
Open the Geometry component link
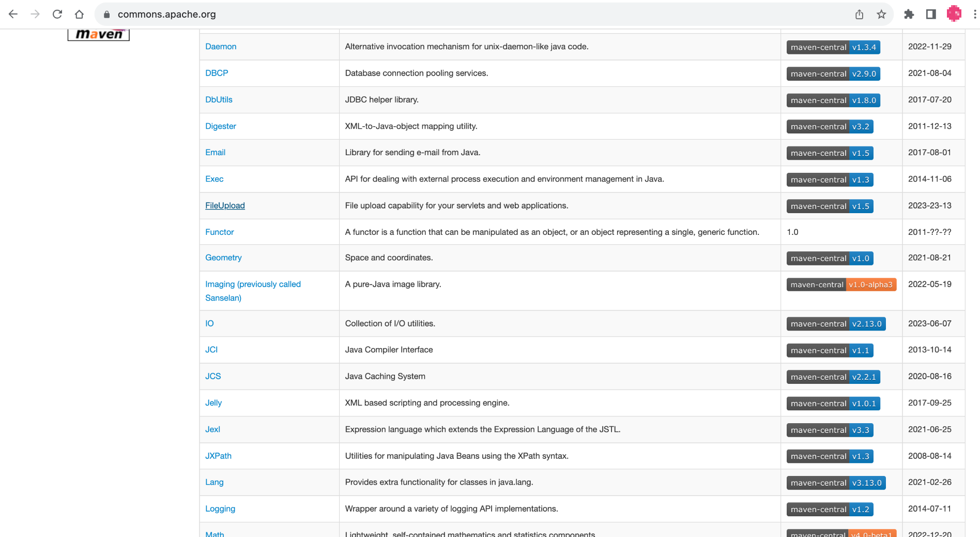pyautogui.click(x=223, y=258)
